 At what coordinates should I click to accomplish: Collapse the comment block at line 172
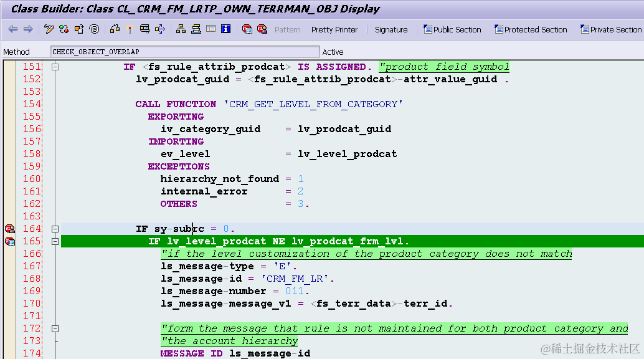point(55,328)
